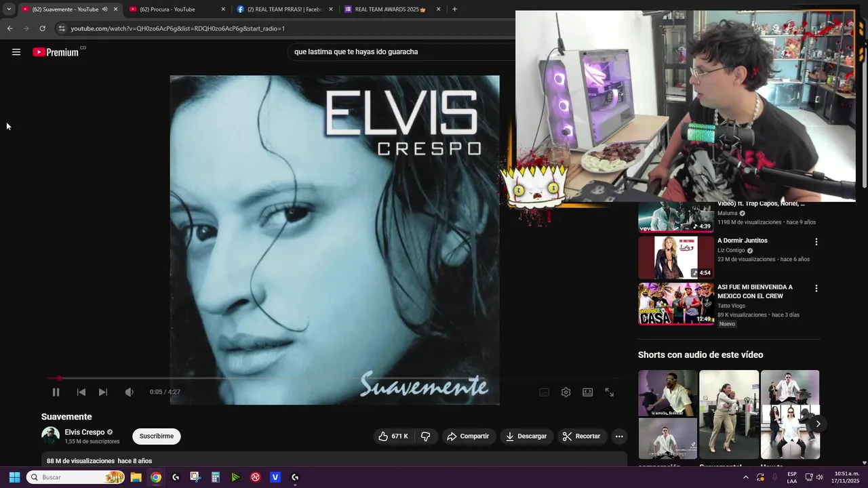Open Liz Contigo channel name
The image size is (868, 488).
(731, 250)
